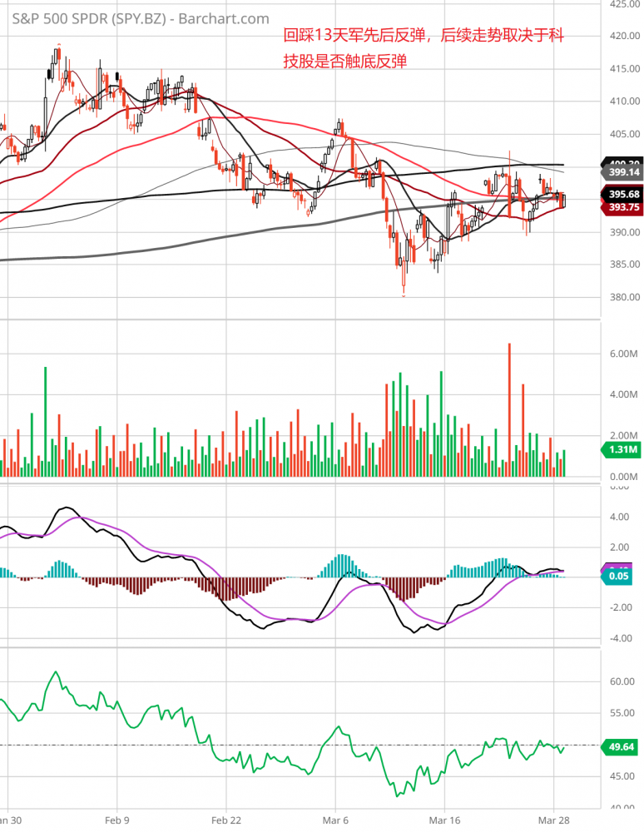644x832 pixels.
Task: Select the Mar 16 date marker
Action: coord(444,820)
